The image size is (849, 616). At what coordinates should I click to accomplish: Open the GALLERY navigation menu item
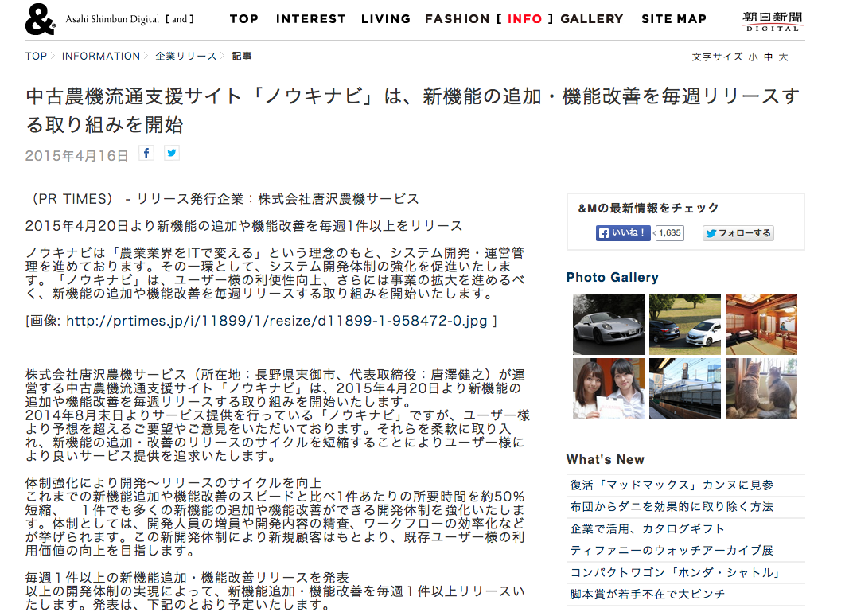[x=592, y=19]
